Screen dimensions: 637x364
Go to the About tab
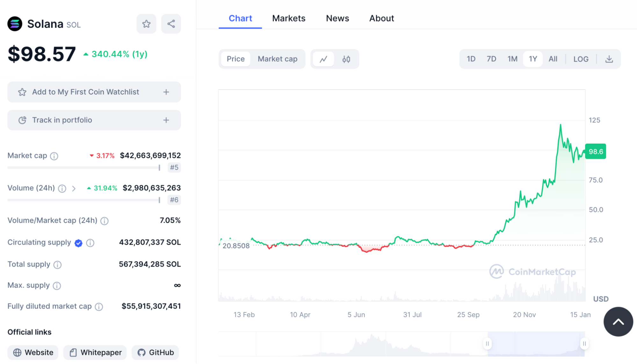381,18
